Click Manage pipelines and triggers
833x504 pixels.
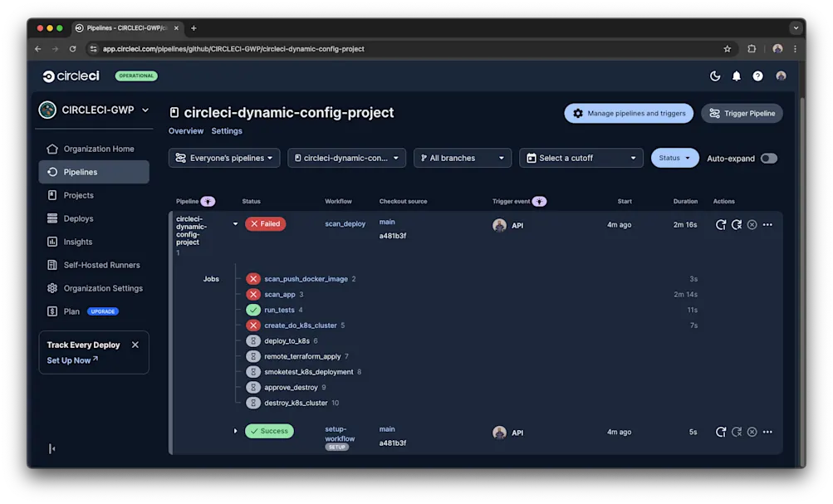click(629, 113)
